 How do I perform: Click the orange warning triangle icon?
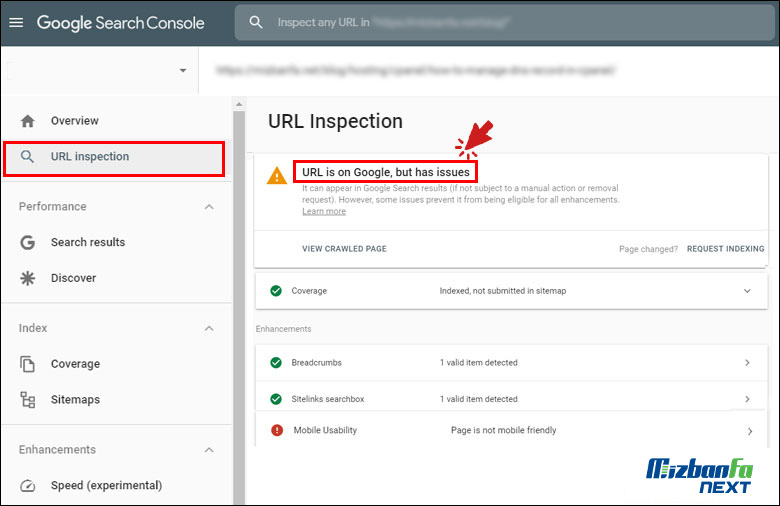pyautogui.click(x=277, y=176)
